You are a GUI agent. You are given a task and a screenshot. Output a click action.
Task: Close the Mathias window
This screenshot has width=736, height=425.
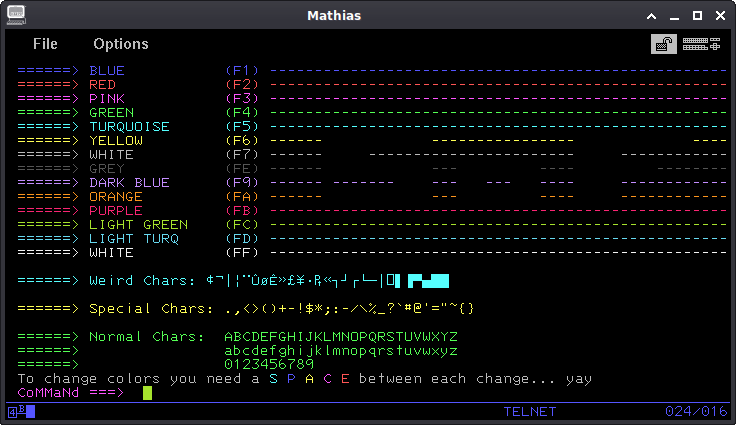pyautogui.click(x=721, y=15)
